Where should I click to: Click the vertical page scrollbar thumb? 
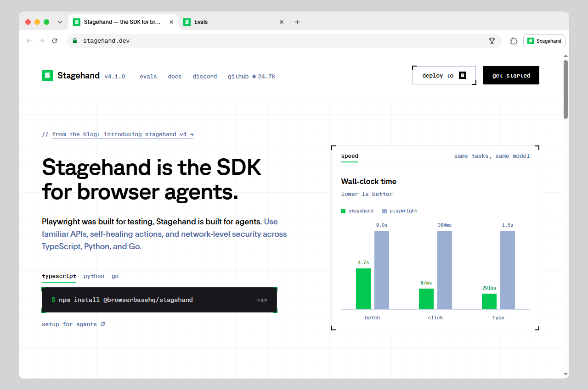pos(566,89)
